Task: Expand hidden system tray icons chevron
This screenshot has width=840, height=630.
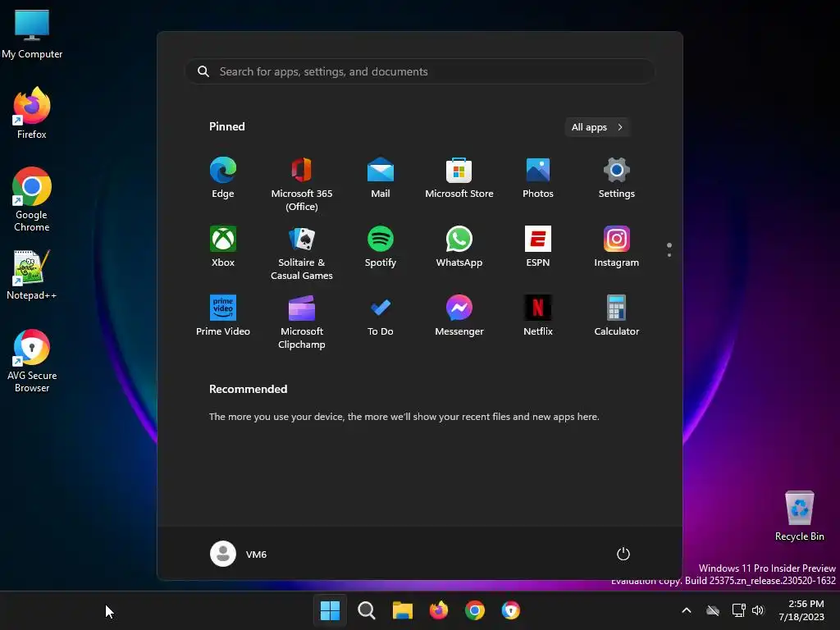Action: point(687,610)
